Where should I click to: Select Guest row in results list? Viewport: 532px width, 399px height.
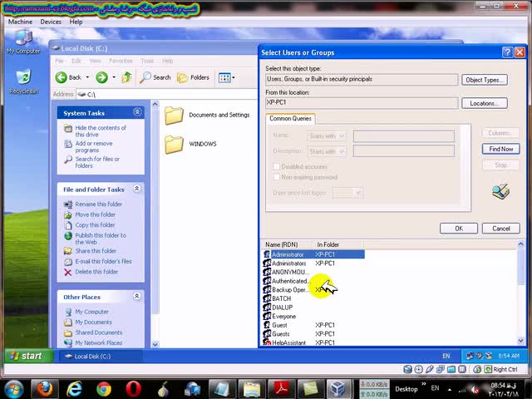coord(314,325)
